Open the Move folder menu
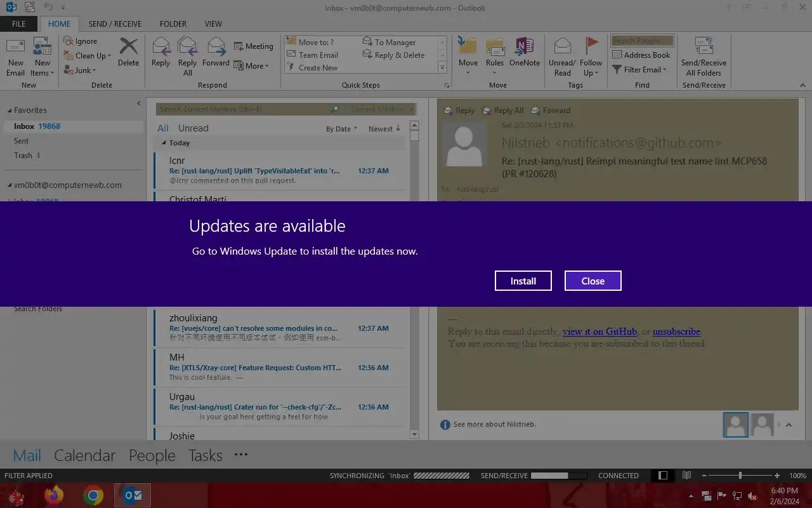 [468, 57]
